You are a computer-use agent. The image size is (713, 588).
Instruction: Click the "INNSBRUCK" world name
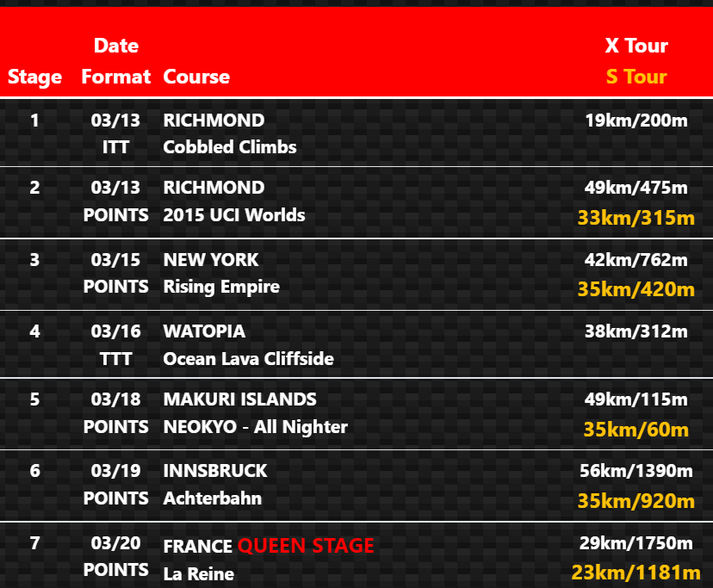(x=215, y=471)
